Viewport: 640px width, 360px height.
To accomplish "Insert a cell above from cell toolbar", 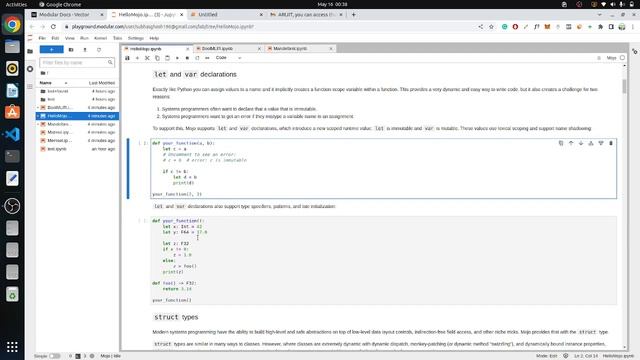I will coord(591,143).
